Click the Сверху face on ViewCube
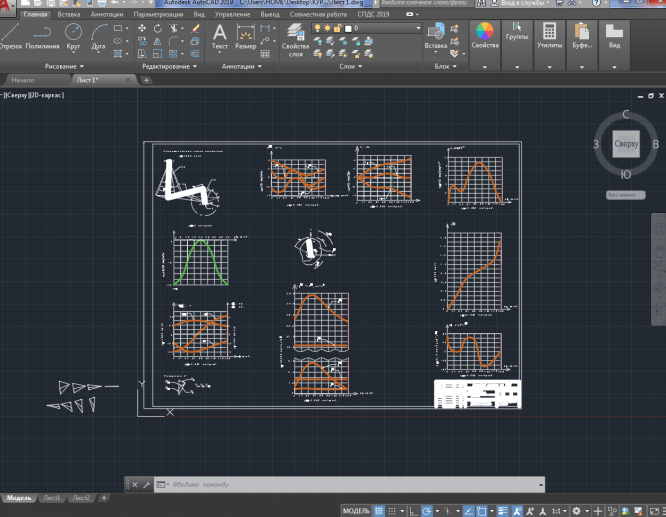 point(626,145)
